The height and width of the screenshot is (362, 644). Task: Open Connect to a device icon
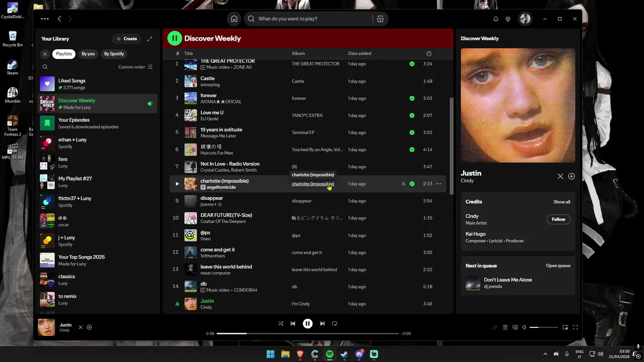tap(515, 327)
